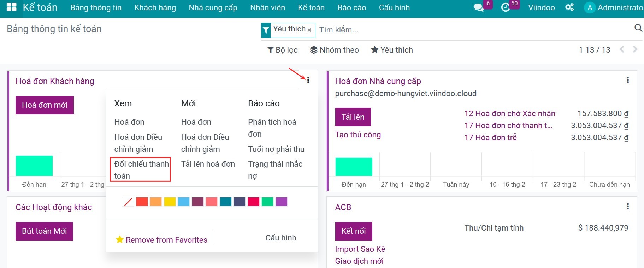Pick the yellow color swatch

pos(170,202)
